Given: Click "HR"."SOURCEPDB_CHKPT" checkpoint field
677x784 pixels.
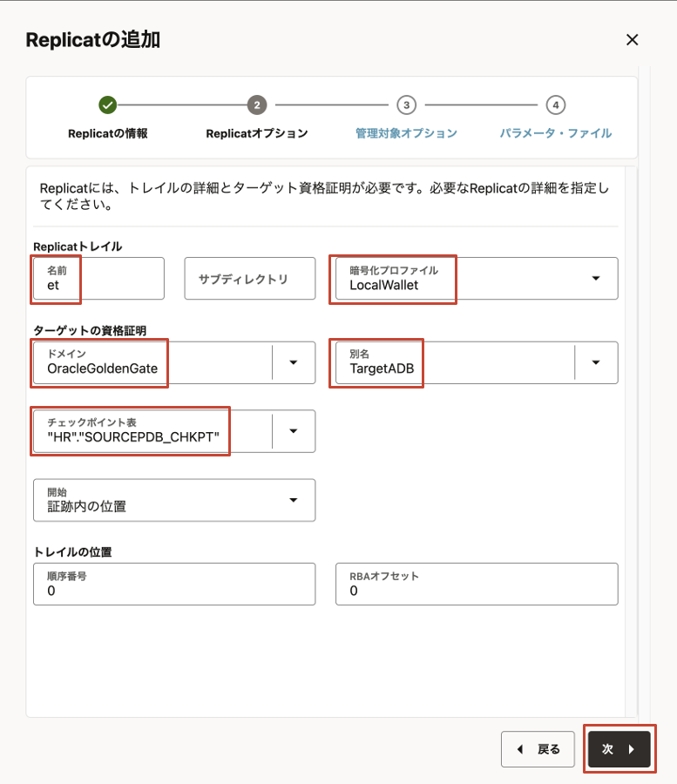Looking at the screenshot, I should [152, 431].
